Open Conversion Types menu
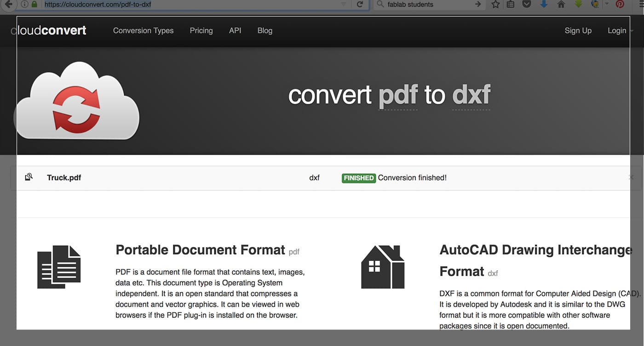The height and width of the screenshot is (346, 644). 144,30
